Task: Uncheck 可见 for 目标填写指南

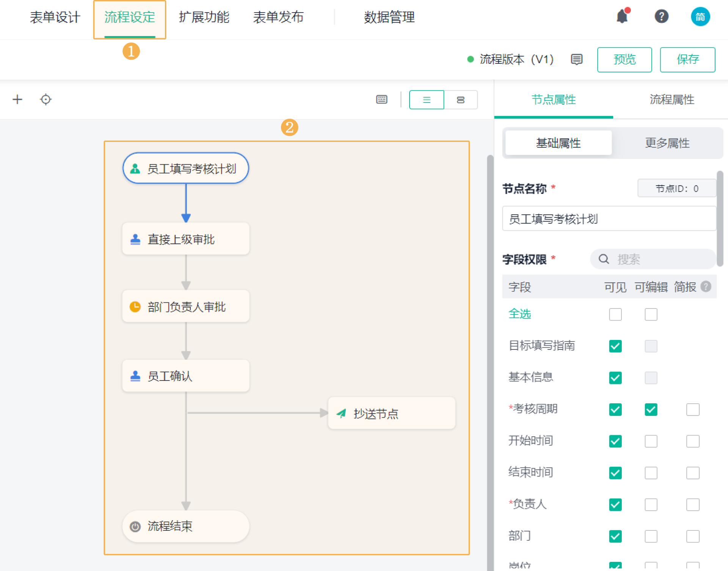Action: [615, 346]
